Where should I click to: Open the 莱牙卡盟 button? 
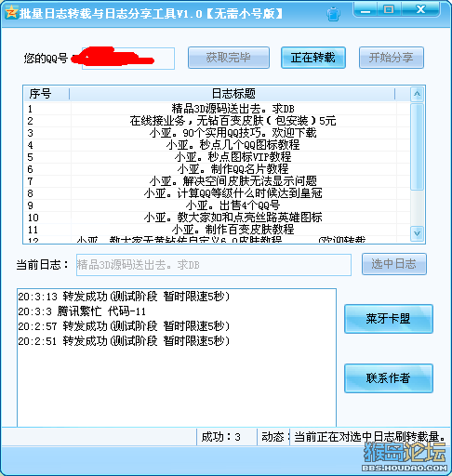tap(389, 319)
